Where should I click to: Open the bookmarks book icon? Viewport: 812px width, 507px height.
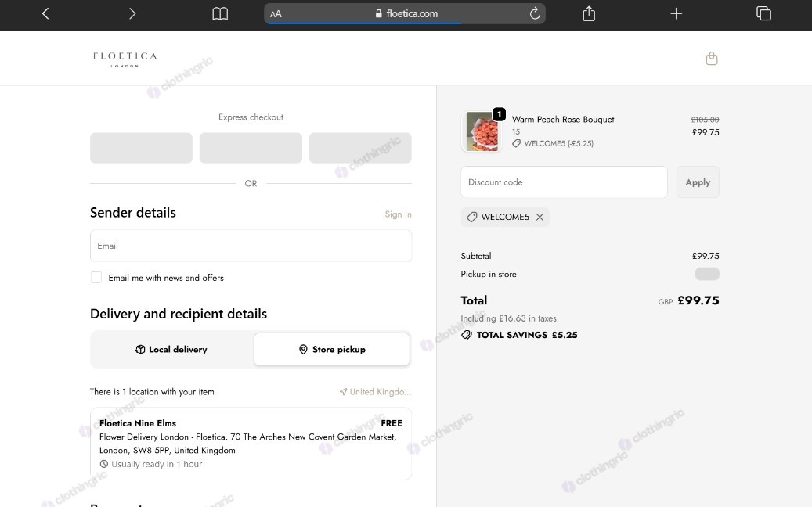pyautogui.click(x=220, y=14)
